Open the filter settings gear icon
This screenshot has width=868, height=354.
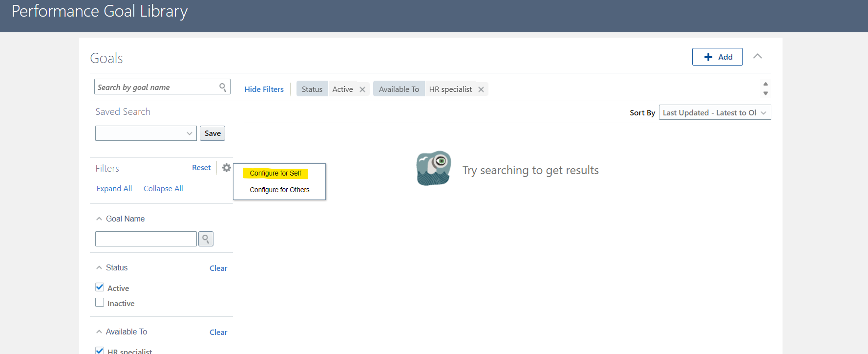[x=226, y=168]
